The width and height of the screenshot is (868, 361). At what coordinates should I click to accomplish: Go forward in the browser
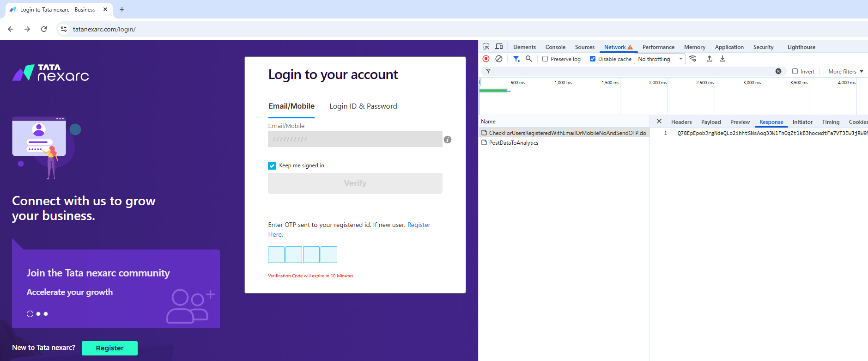[27, 29]
